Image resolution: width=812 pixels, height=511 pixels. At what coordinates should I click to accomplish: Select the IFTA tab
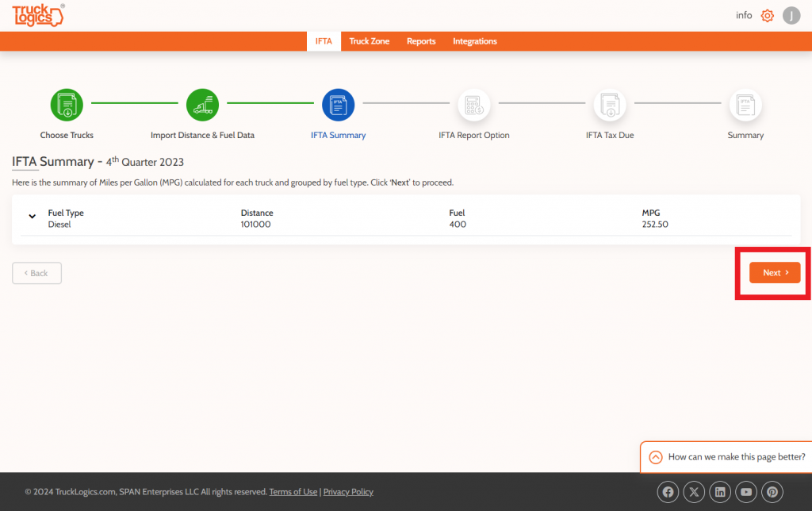[x=324, y=41]
